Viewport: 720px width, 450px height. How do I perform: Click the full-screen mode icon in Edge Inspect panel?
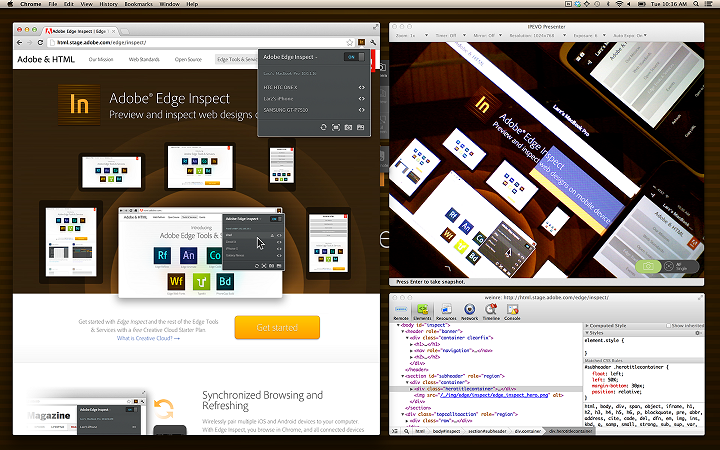[336, 127]
